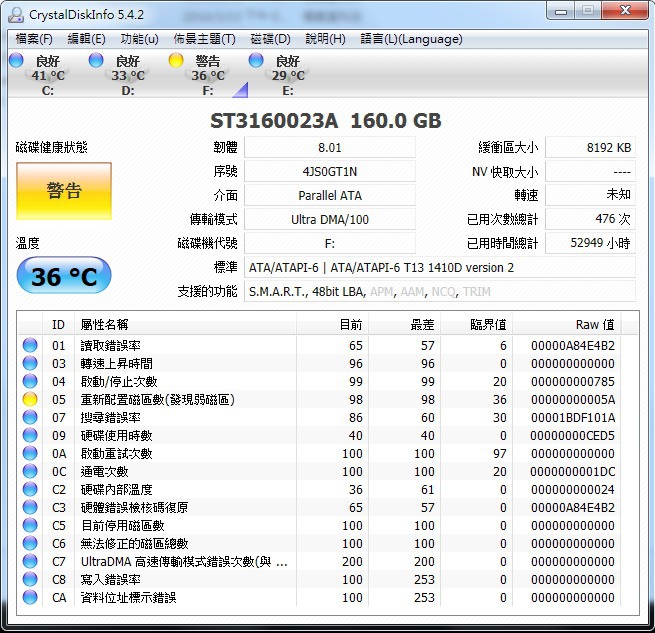Click the attribute name 啟動重試次數

pos(117,454)
